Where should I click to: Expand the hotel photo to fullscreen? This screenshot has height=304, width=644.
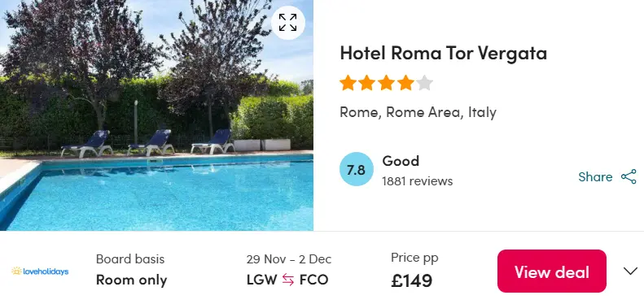tap(288, 23)
